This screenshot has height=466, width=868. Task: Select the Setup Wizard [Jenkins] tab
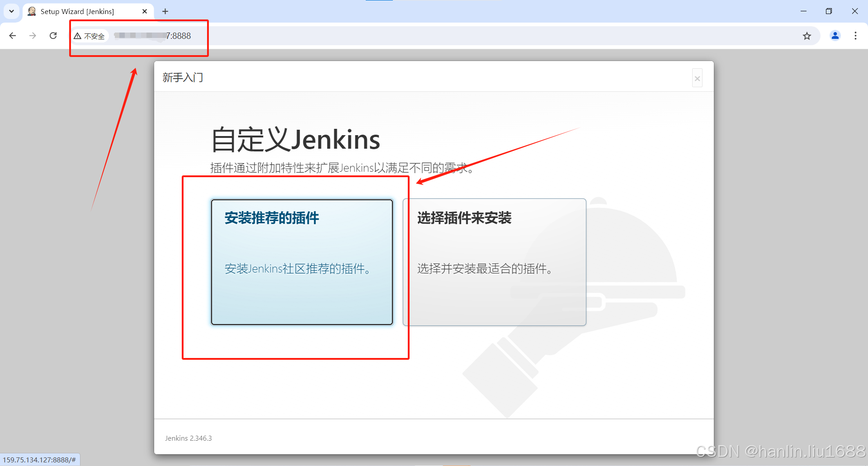[88, 12]
